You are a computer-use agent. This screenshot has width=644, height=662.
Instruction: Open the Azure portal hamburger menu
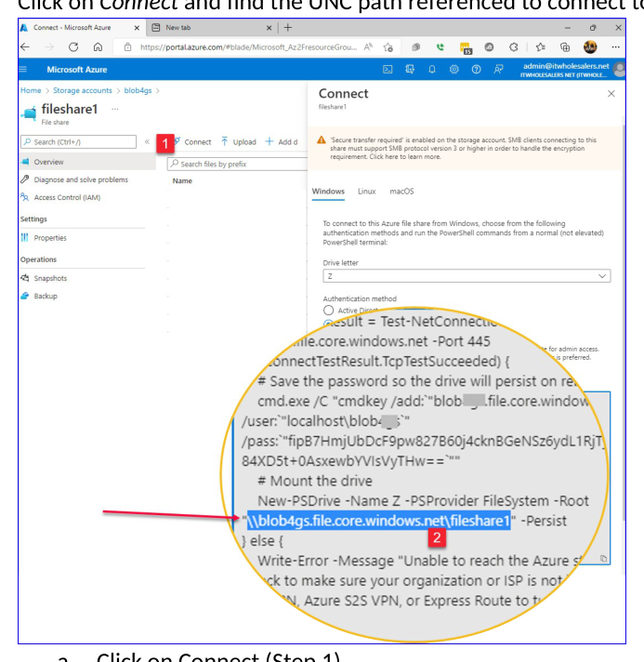[x=23, y=69]
